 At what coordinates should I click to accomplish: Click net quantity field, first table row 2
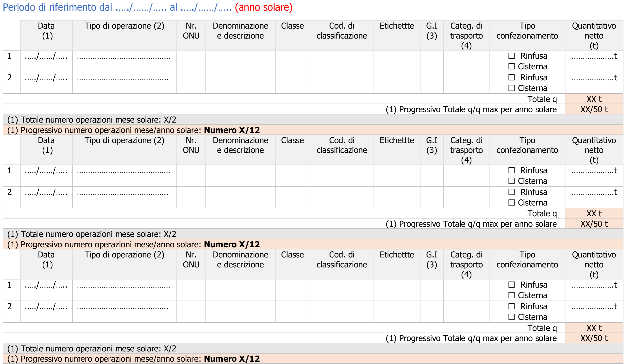tap(594, 78)
